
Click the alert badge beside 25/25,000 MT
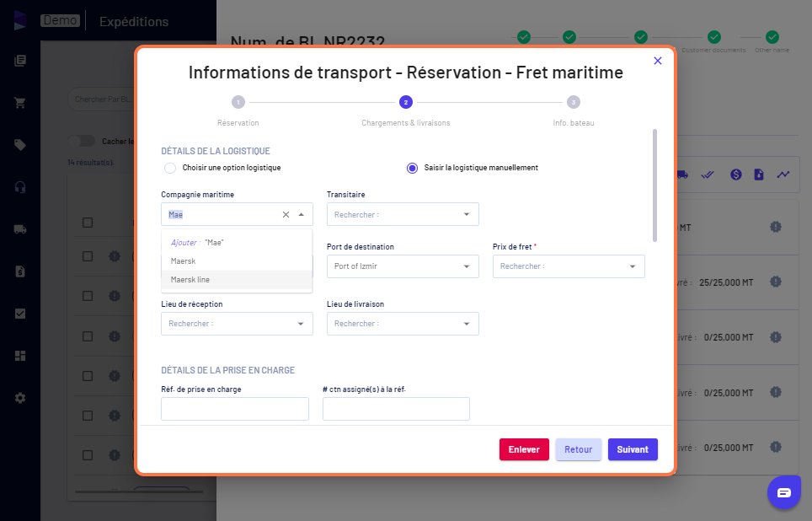coord(775,282)
